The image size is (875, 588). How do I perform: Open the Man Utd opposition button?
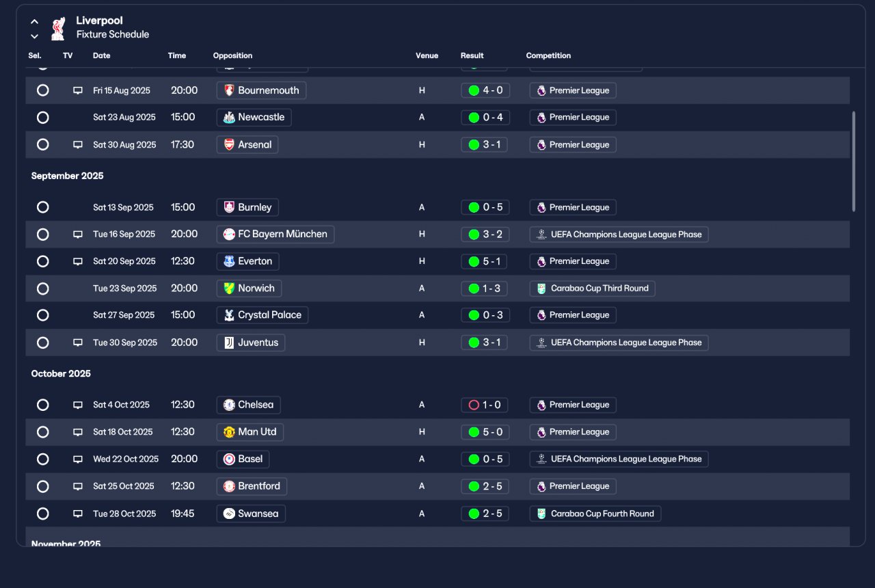[250, 432]
